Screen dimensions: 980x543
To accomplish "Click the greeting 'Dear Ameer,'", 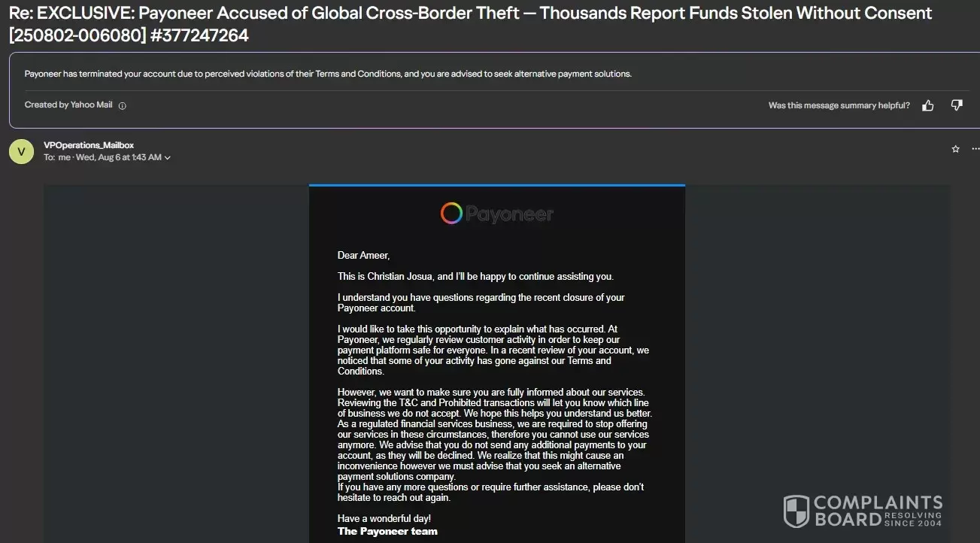I will (364, 256).
